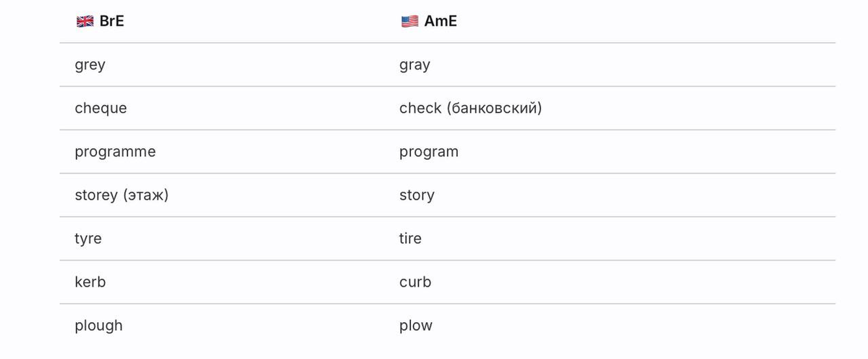
Task: Select the word "grey" in the table
Action: pos(90,65)
